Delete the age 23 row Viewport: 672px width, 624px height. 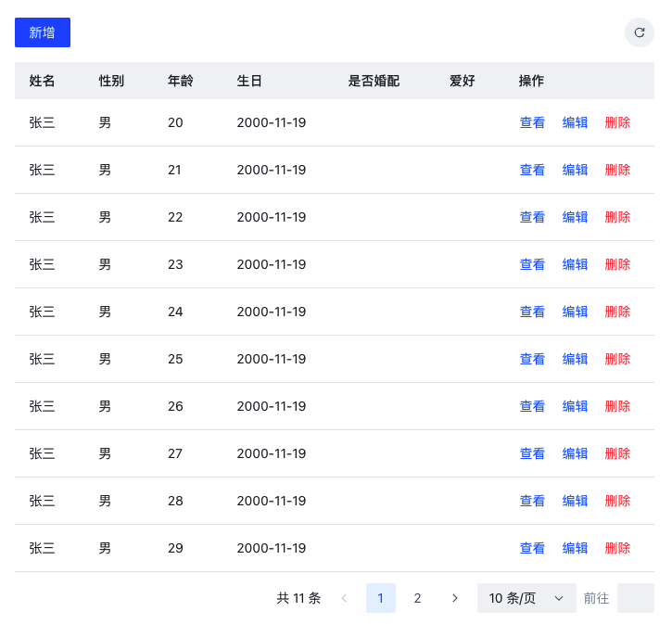point(617,264)
